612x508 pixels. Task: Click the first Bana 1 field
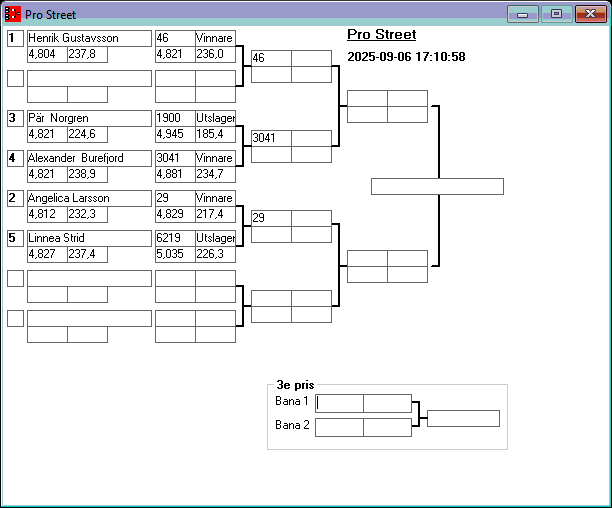pos(340,403)
